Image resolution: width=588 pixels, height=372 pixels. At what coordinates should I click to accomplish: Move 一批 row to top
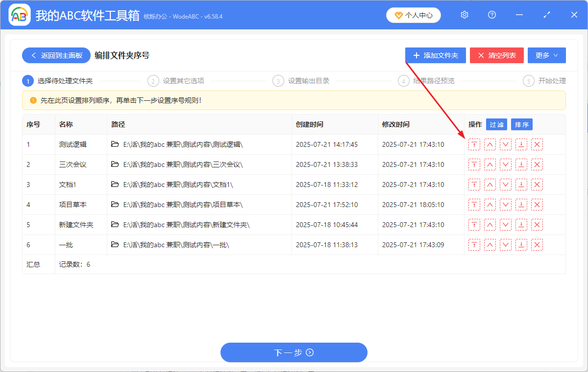coord(474,245)
